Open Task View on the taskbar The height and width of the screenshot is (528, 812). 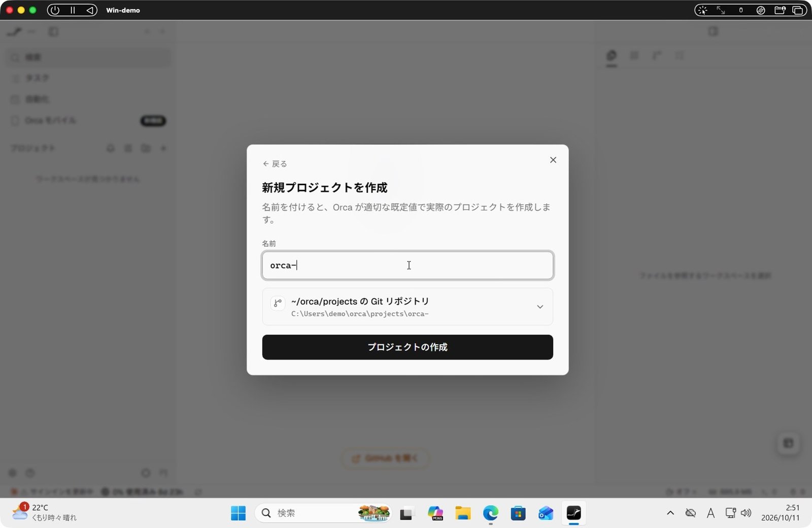(x=406, y=513)
